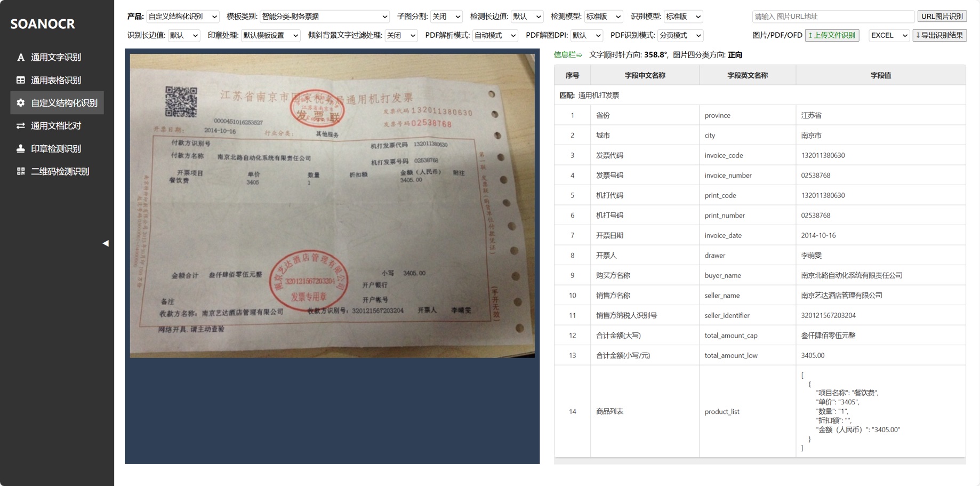Click the URL图片识别 button
The image size is (980, 486).
[x=942, y=17]
